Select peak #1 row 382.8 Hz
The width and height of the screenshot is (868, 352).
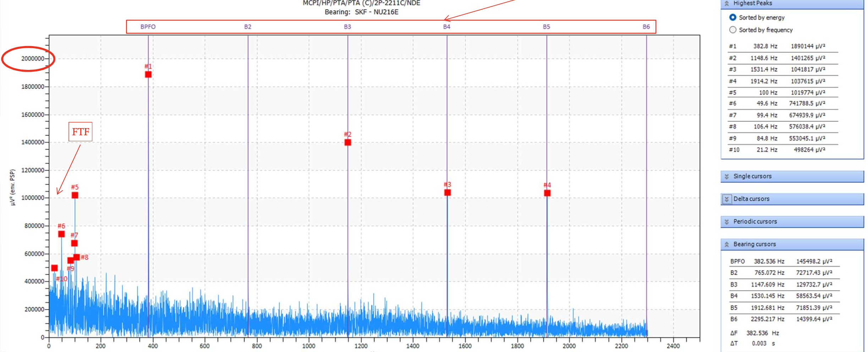tap(783, 46)
